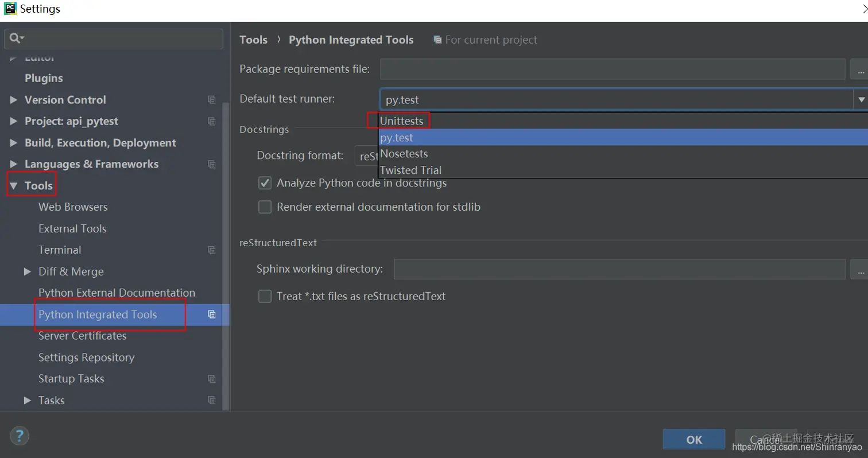The image size is (868, 458).
Task: Open the Terminal settings page
Action: click(x=60, y=250)
